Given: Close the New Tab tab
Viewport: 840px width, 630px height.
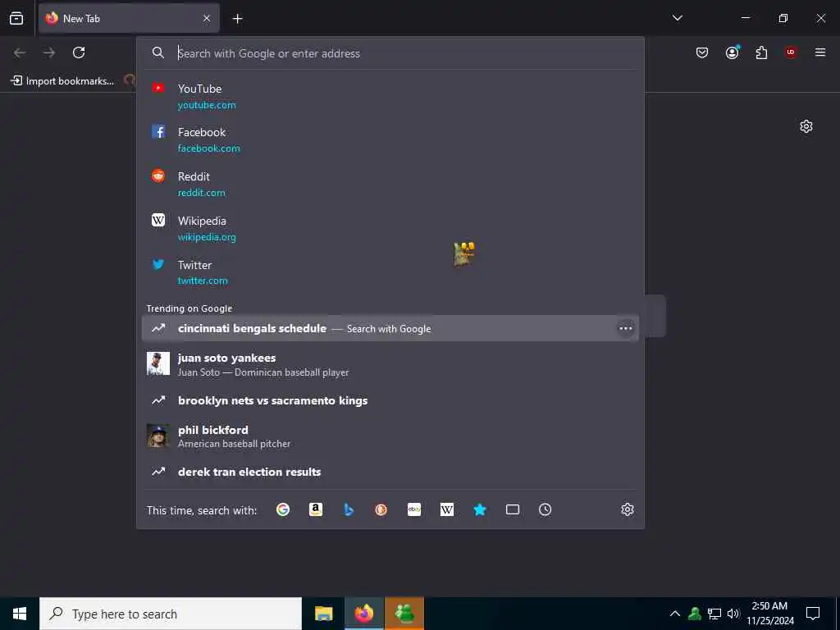Looking at the screenshot, I should tap(207, 18).
